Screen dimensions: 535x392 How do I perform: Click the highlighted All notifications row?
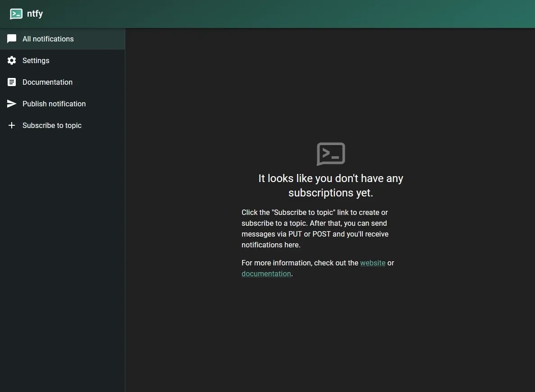click(62, 39)
